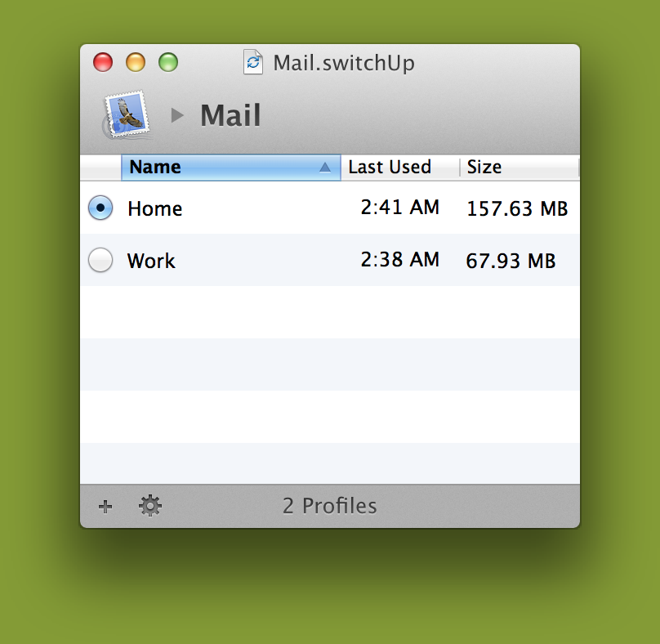Select the Work profile radio button
Viewport: 660px width, 644px height.
pos(100,261)
